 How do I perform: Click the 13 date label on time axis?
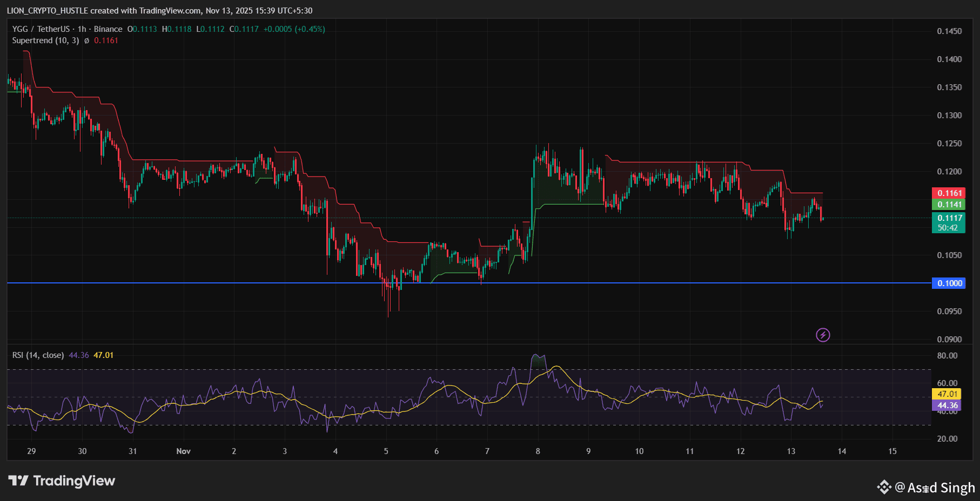pos(791,451)
